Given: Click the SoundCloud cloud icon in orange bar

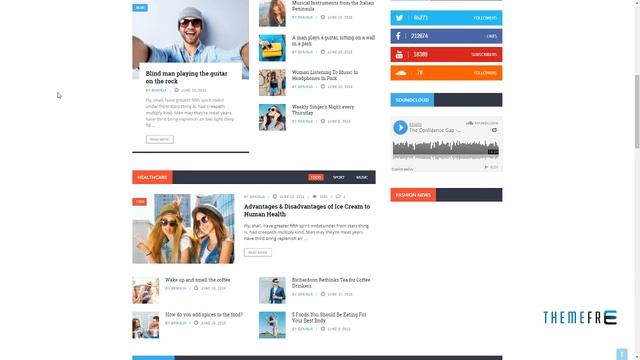Looking at the screenshot, I should pos(401,73).
